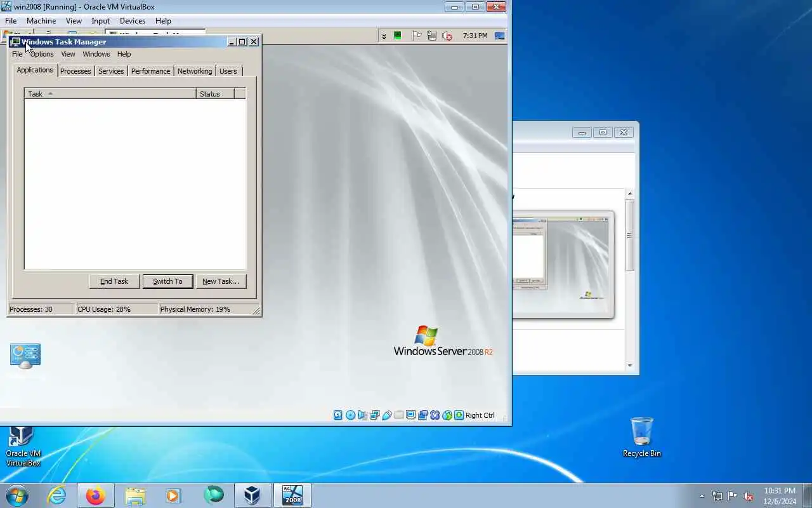Open the VirtualBox Input menu

point(100,21)
